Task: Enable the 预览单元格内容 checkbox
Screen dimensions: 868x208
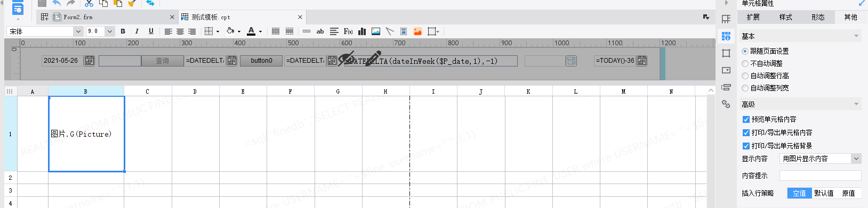Action: click(x=746, y=119)
